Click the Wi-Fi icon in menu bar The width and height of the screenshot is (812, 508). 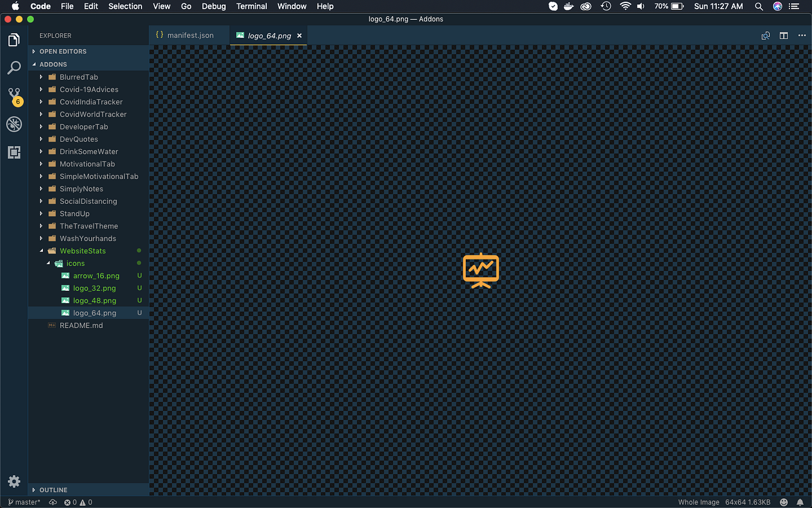(x=625, y=6)
